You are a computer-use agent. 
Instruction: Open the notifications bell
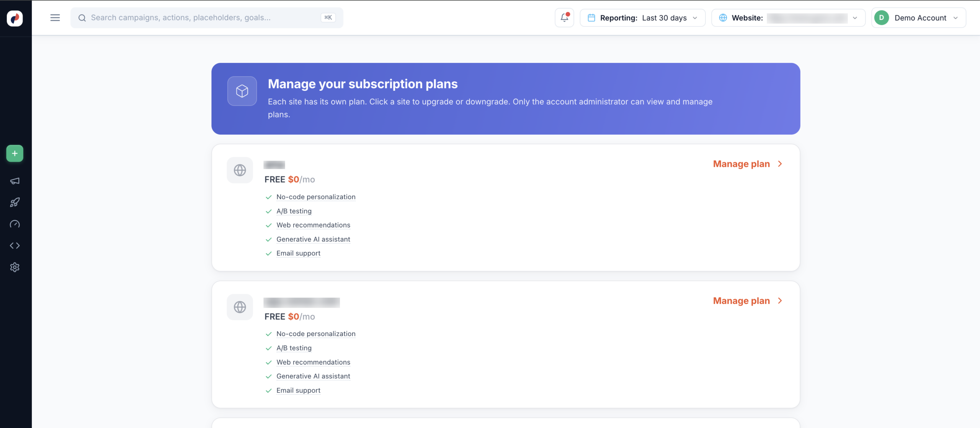564,18
